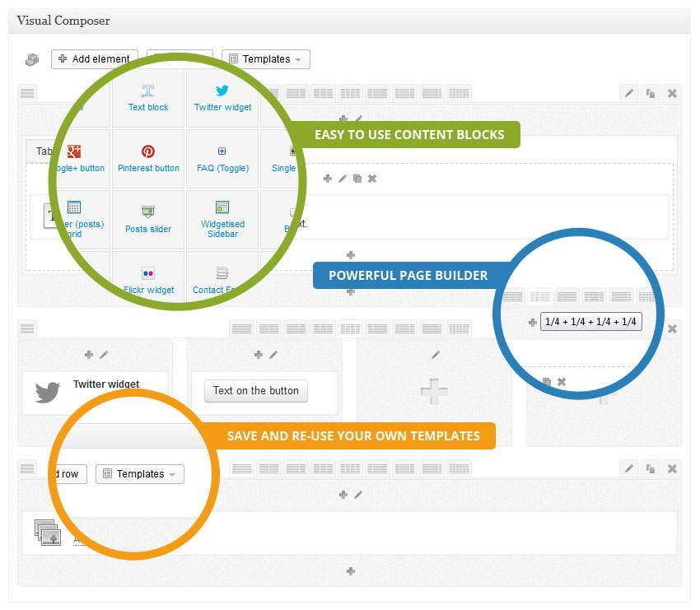Click the Add element button
The width and height of the screenshot is (700, 610).
coord(94,59)
